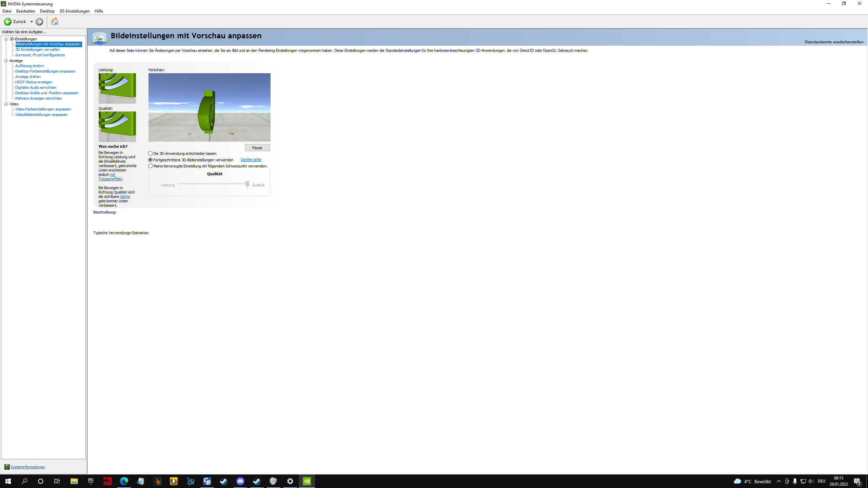Screen dimensions: 868x488
Task: Open 'Auflösung ändern' in the task tree
Action: coord(29,66)
